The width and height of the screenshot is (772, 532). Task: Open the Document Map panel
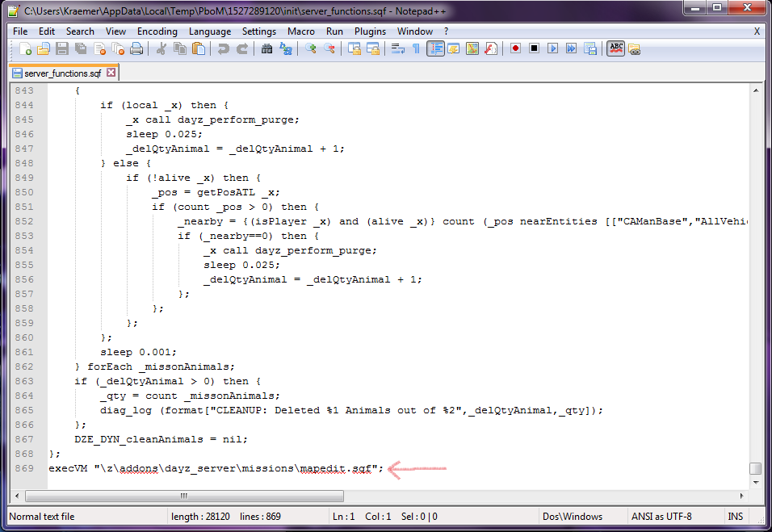(472, 48)
